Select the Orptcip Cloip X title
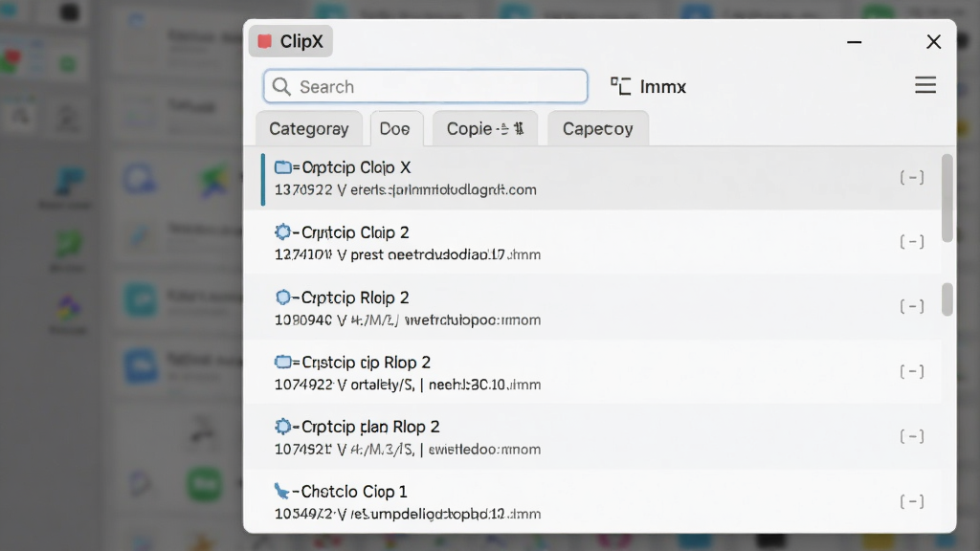 [x=356, y=167]
